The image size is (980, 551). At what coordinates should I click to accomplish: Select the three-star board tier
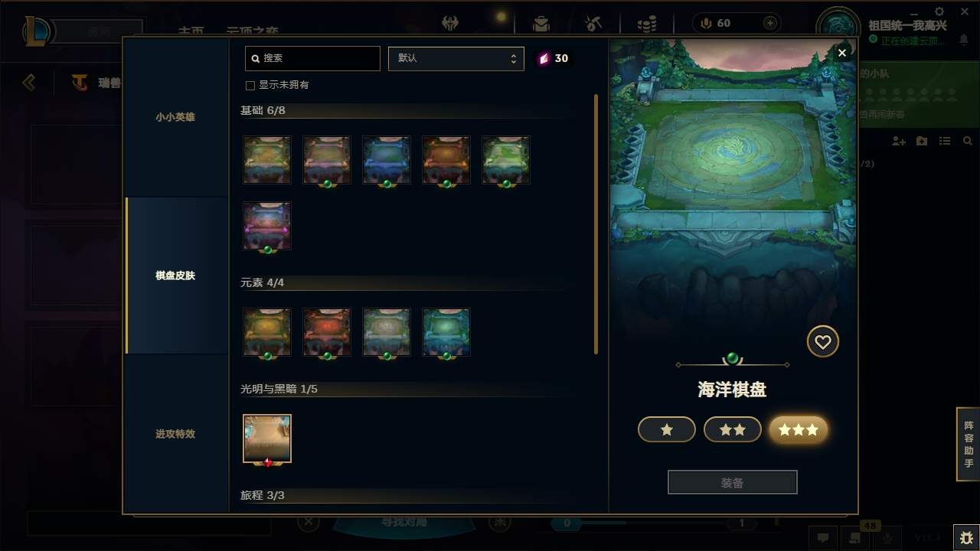point(799,430)
